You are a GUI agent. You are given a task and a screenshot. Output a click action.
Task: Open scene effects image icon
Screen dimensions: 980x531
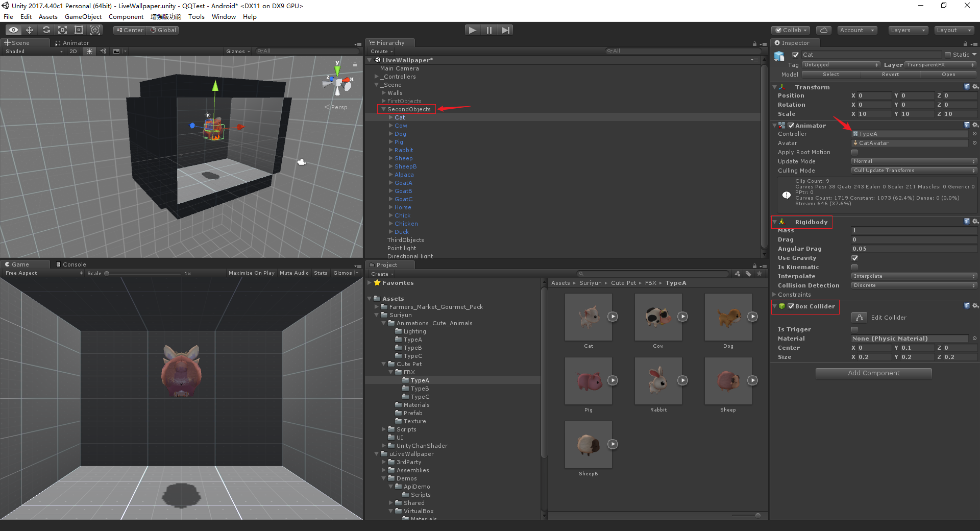[x=116, y=51]
